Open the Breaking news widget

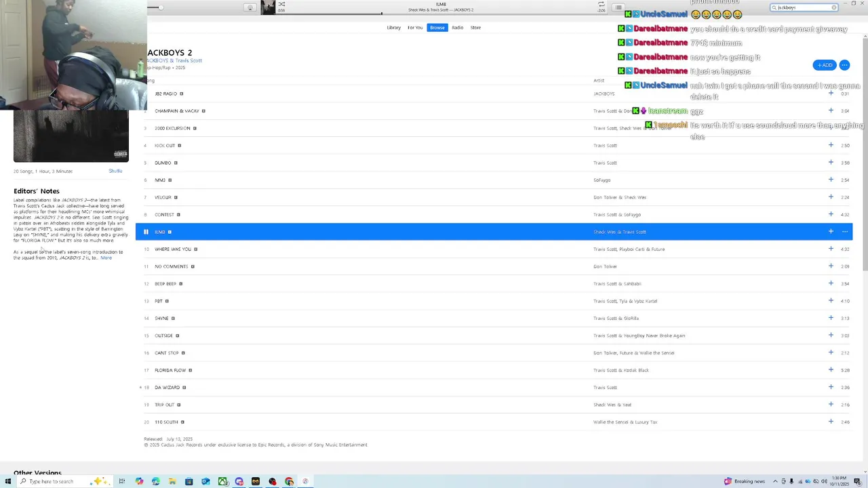[745, 481]
